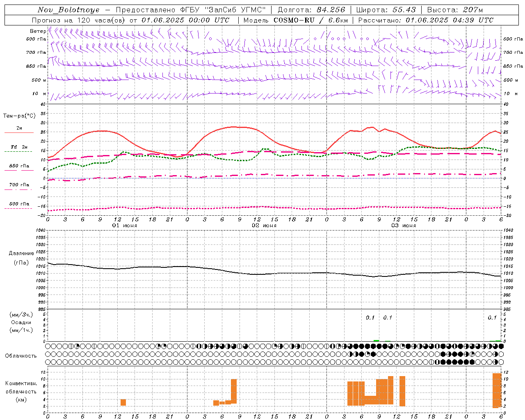Image resolution: width=525 pixels, height=420 pixels.
Task: Click the solid red line sample under 2м
Action: click(x=19, y=132)
